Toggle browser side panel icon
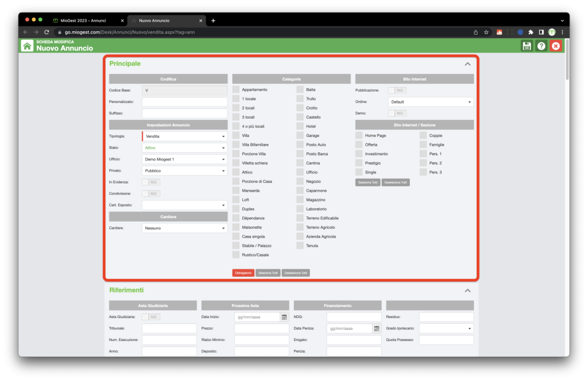 tap(541, 32)
